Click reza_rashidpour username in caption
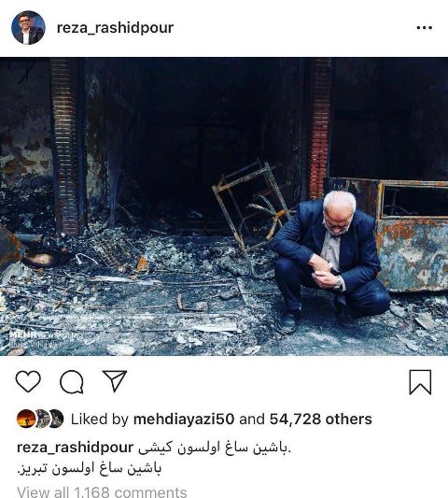This screenshot has height=498, width=448. tap(75, 448)
